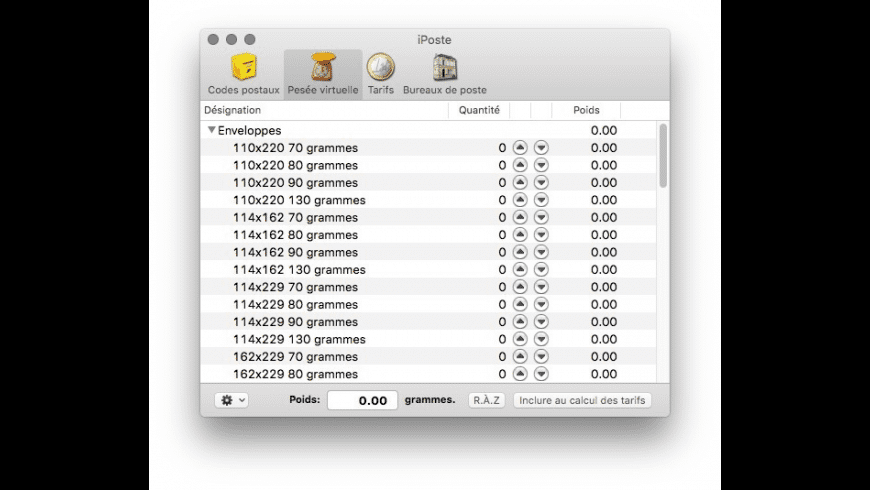This screenshot has height=490, width=870.
Task: Click the Poids column header
Action: pos(586,110)
